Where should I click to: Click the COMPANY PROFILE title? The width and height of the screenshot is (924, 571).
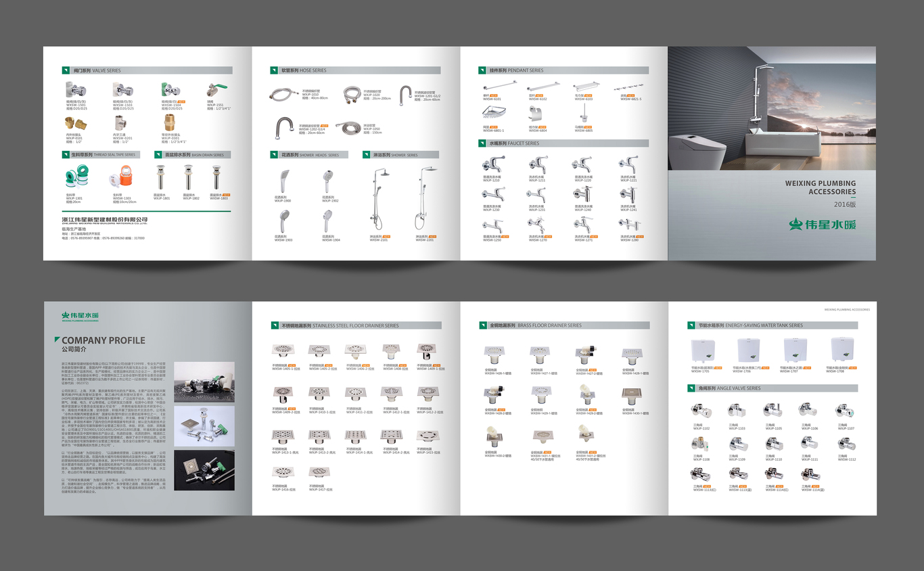[x=103, y=340]
